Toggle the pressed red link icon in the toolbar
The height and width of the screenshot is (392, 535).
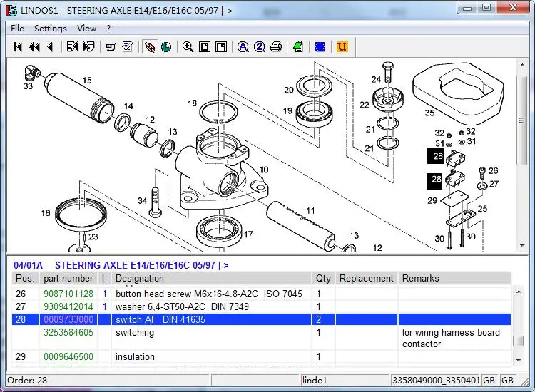(150, 47)
